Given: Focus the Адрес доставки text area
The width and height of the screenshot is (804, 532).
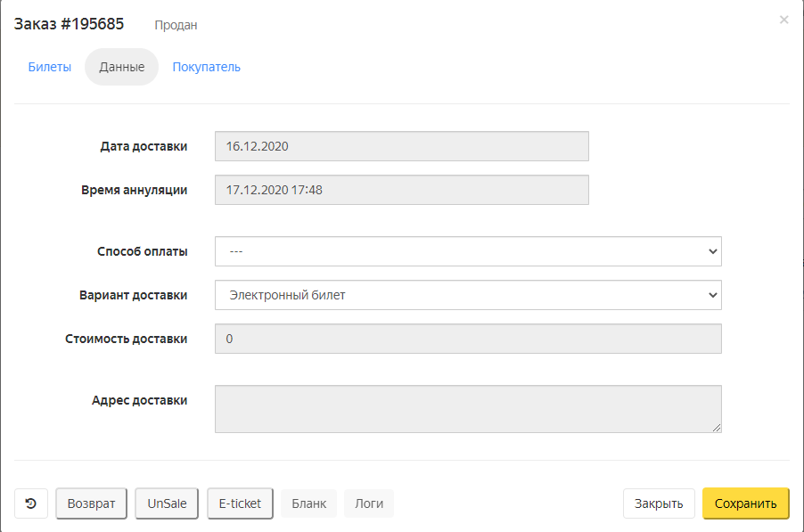Looking at the screenshot, I should [x=468, y=408].
